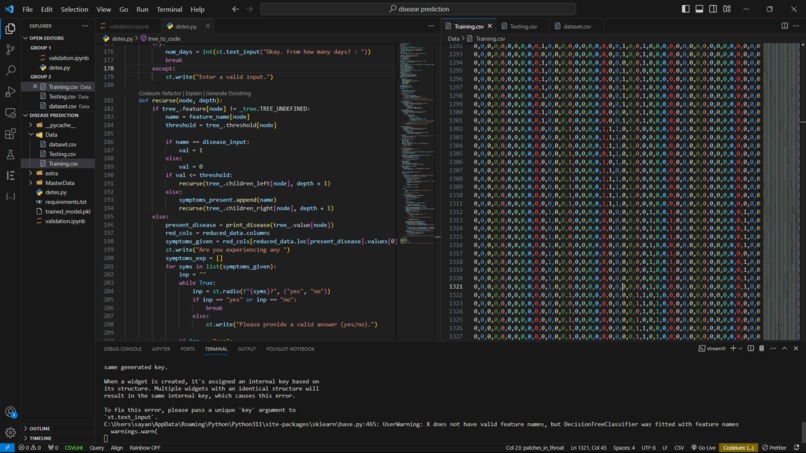Screen dimensions: 806x453
Task: Close the Training.csv editor tab
Action: 490,26
